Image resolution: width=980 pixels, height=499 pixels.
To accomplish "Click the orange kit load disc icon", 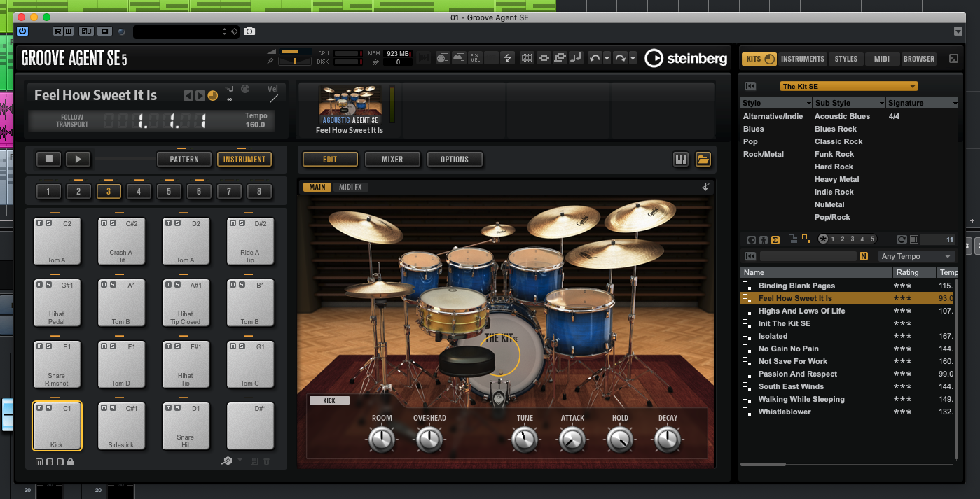I will [212, 95].
